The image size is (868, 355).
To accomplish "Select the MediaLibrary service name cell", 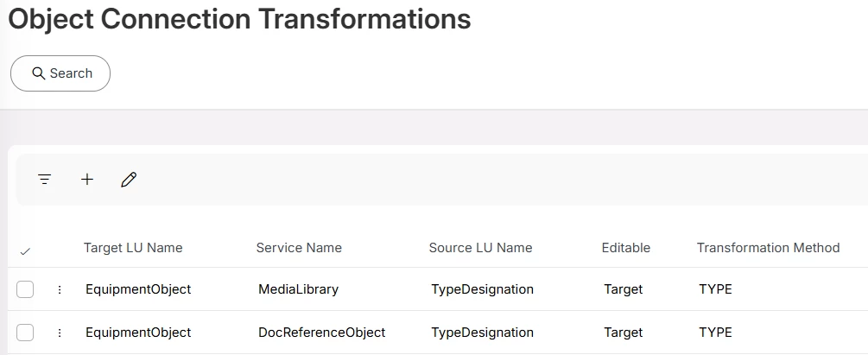I will point(298,289).
